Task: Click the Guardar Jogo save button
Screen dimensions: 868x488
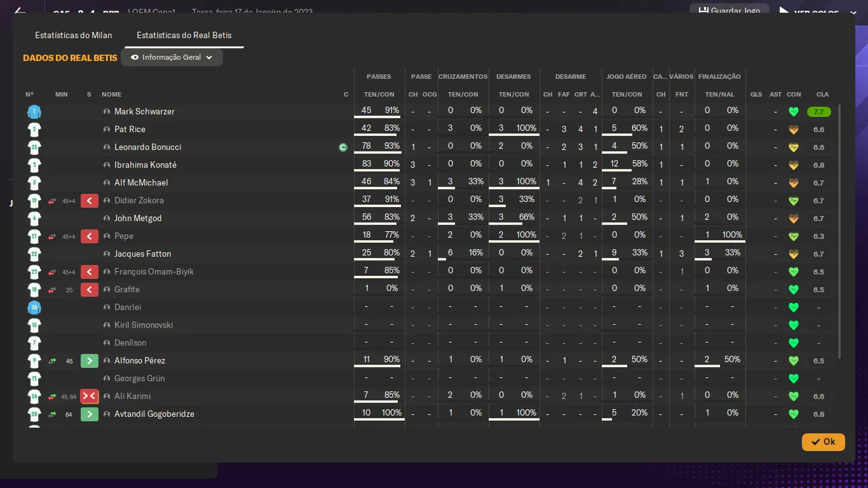Action: tap(729, 11)
